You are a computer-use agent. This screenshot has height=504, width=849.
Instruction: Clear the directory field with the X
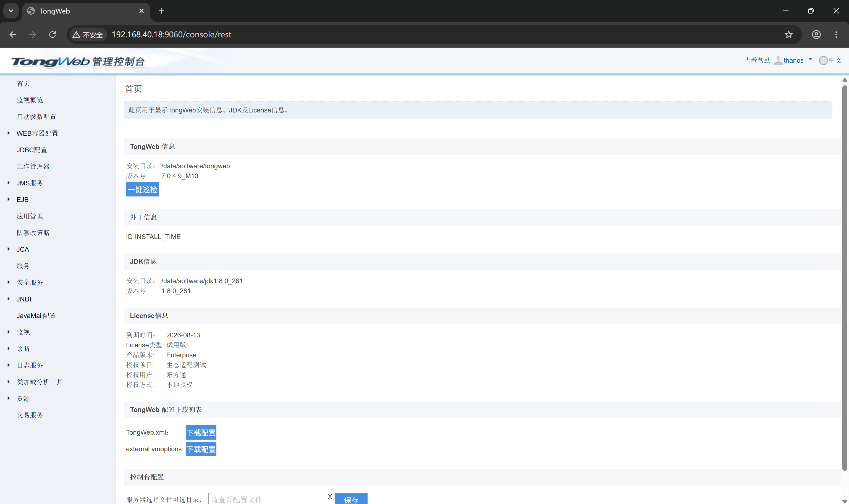click(x=330, y=497)
